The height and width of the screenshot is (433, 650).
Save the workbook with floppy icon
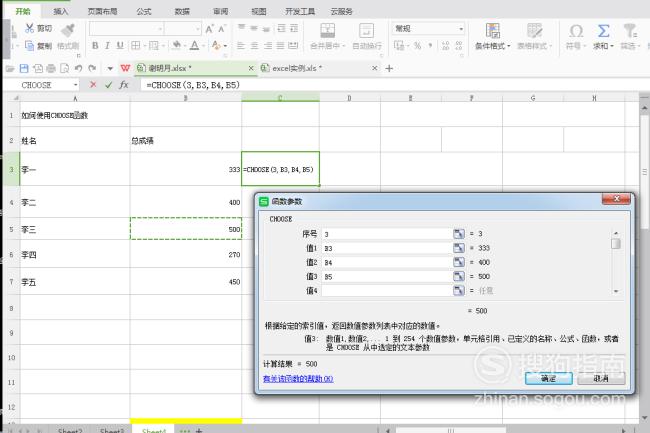click(24, 68)
